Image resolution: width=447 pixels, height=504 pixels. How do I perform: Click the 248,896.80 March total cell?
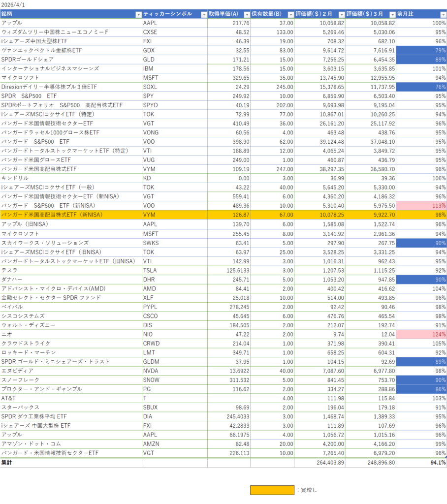coord(371,462)
